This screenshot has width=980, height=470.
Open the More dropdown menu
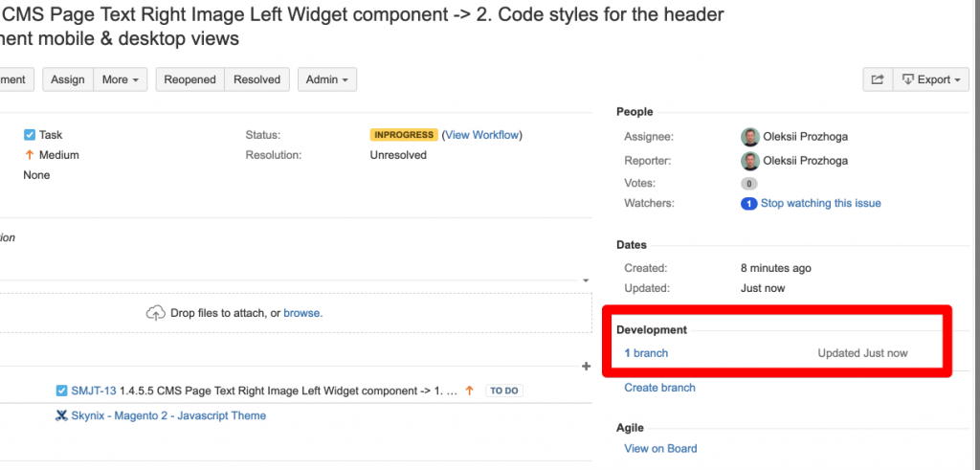coord(120,79)
